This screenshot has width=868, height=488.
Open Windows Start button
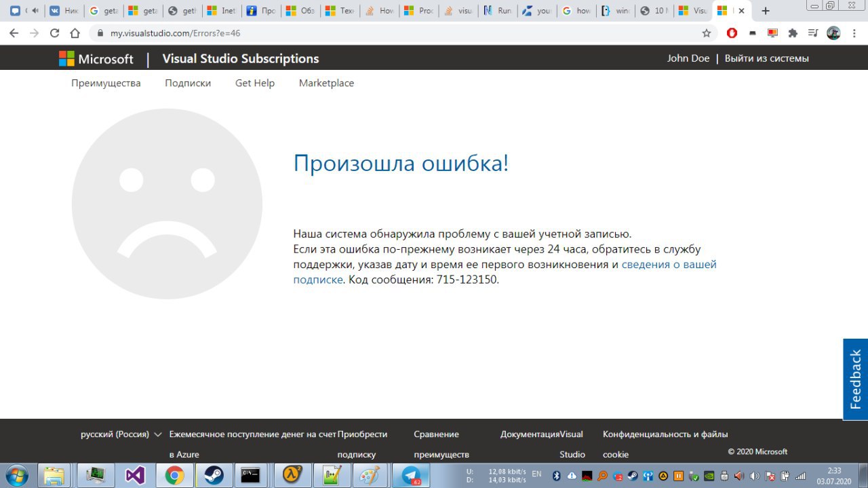tap(16, 475)
